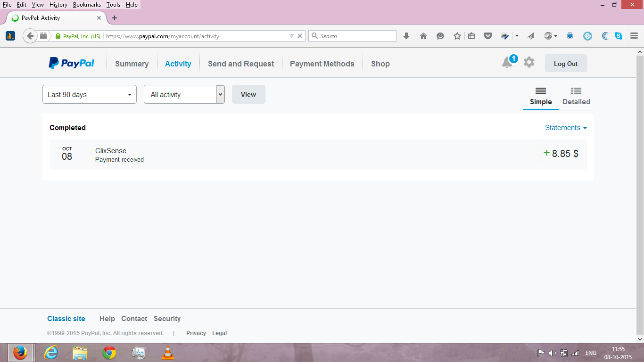Click the Firefox search box
This screenshot has height=362, width=644.
coord(352,36)
